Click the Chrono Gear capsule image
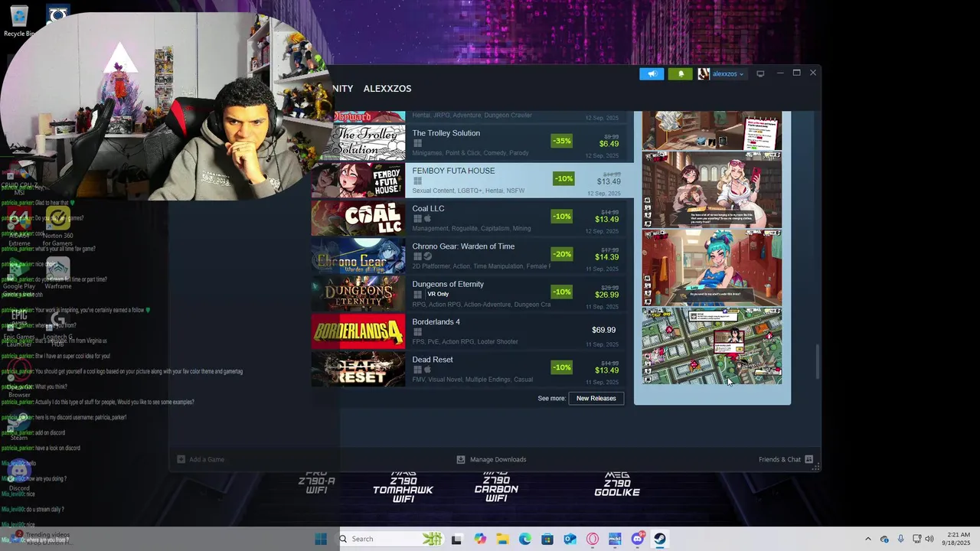980x551 pixels. click(358, 256)
